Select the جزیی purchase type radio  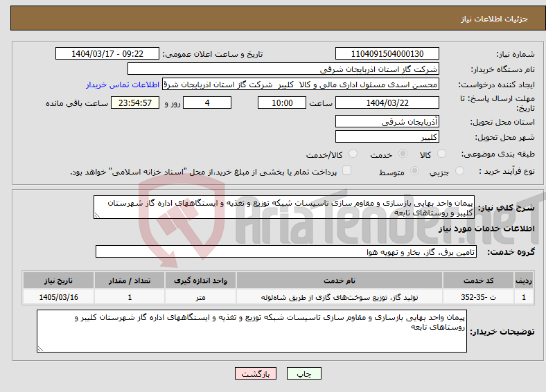pyautogui.click(x=459, y=170)
